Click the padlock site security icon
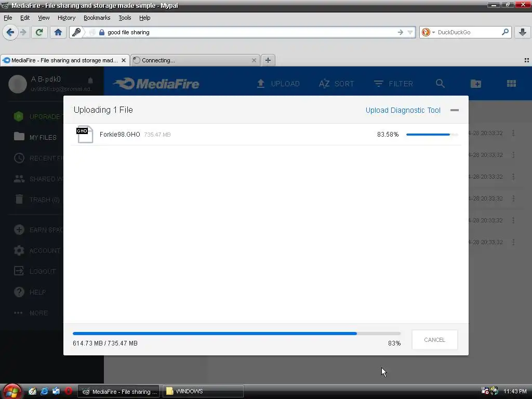Viewport: 532px width, 399px height. (x=101, y=32)
